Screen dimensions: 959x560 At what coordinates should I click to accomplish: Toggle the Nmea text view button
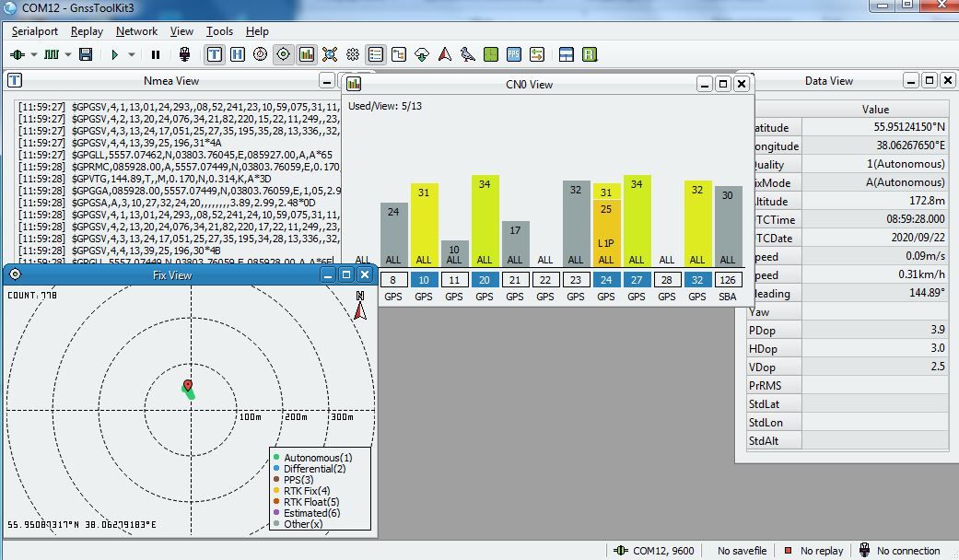tap(215, 55)
